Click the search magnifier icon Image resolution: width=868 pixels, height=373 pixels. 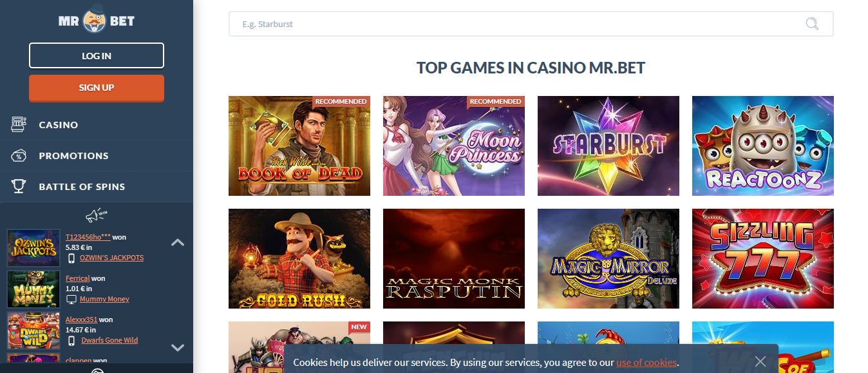coord(812,24)
